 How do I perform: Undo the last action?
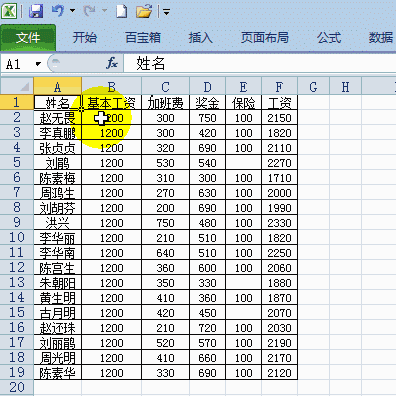click(x=58, y=11)
